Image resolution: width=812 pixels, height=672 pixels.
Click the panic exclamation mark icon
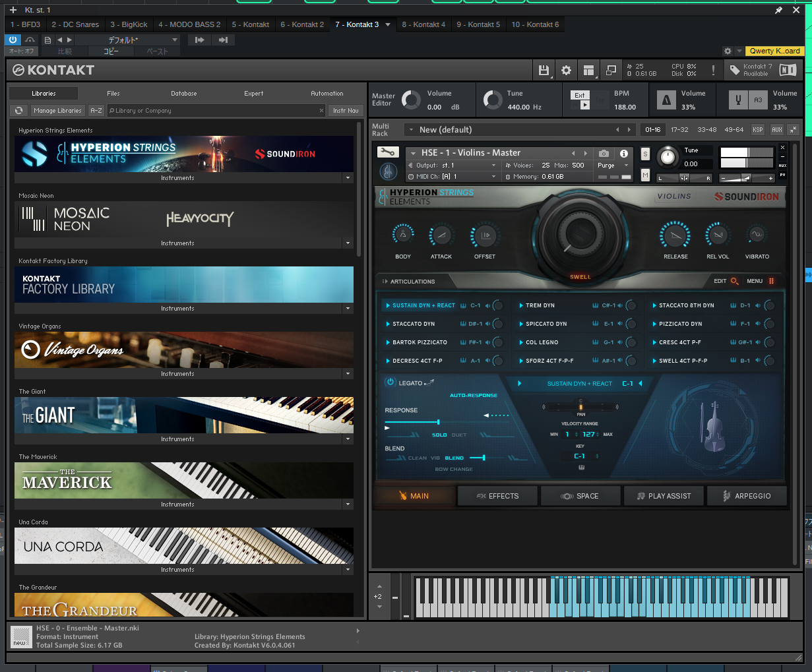coord(713,70)
